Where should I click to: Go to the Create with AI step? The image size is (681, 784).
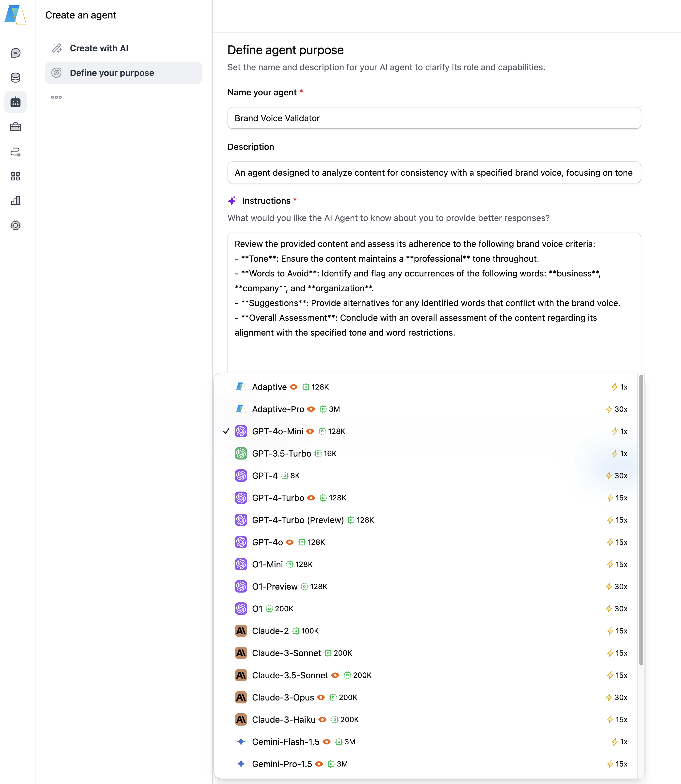click(99, 48)
